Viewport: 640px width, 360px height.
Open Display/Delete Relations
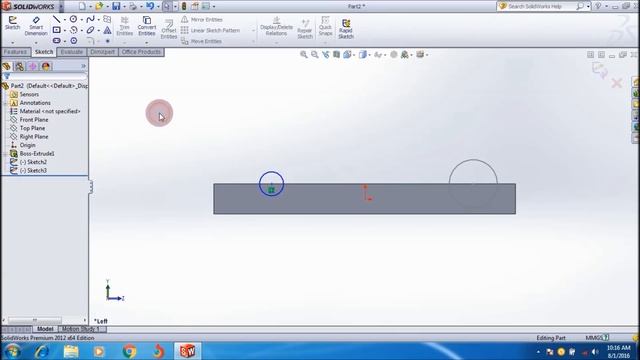[x=276, y=26]
